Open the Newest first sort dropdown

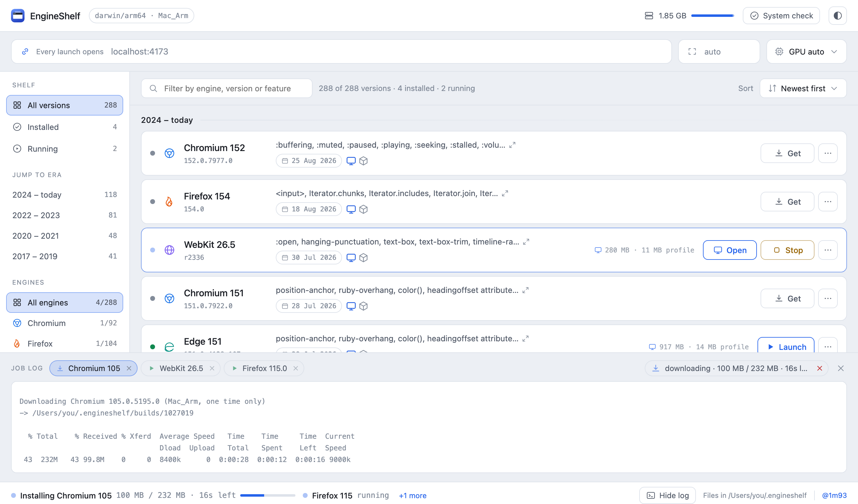tap(803, 88)
